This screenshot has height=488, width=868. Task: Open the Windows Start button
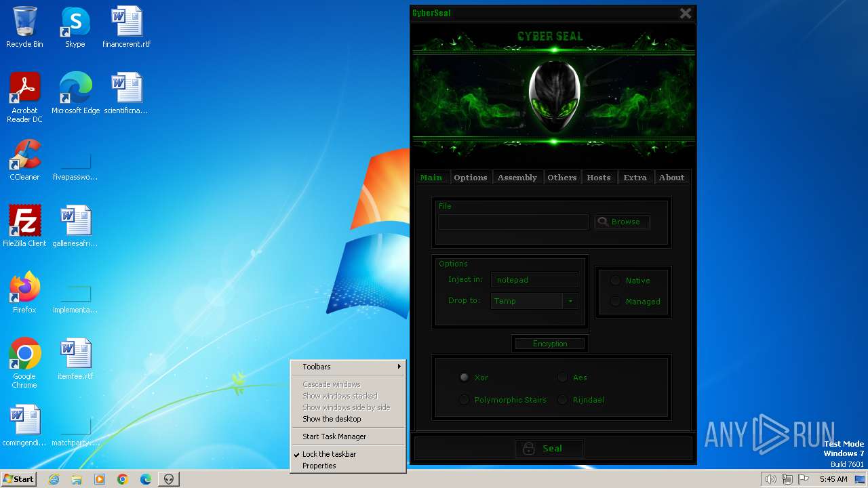click(19, 479)
